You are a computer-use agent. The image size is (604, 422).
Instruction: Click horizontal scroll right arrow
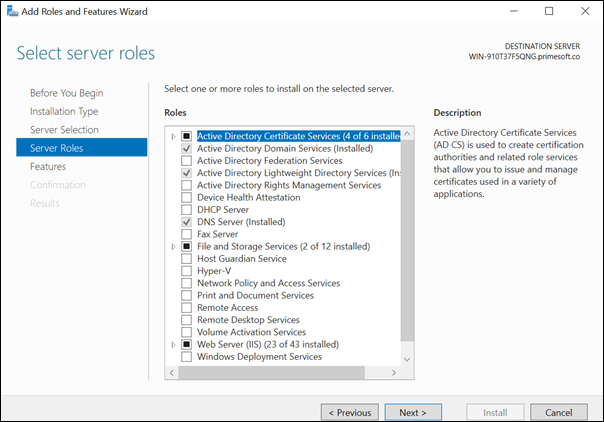[x=394, y=372]
